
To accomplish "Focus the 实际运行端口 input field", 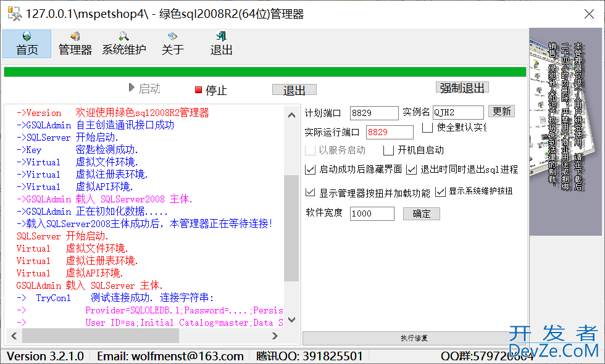I will click(x=390, y=132).
